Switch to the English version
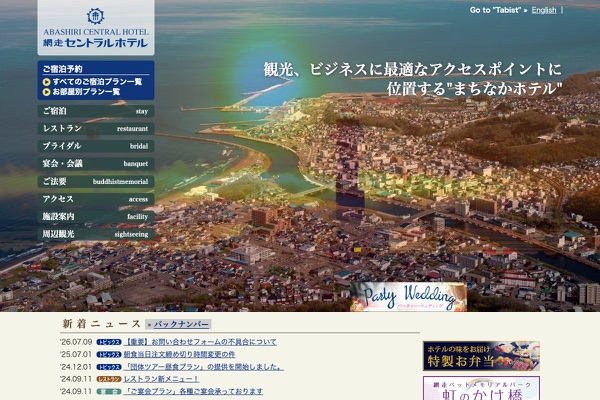The height and width of the screenshot is (400, 600). [544, 10]
